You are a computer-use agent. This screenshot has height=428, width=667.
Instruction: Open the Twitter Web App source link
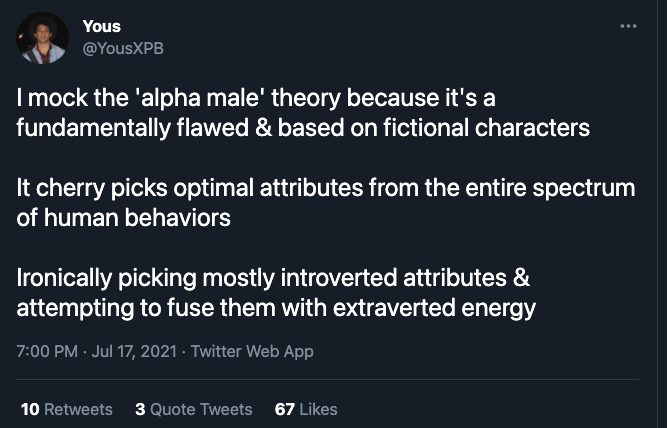[x=252, y=351]
